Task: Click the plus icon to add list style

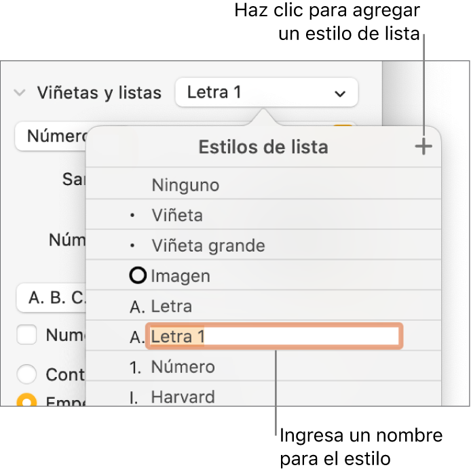Action: [x=423, y=146]
